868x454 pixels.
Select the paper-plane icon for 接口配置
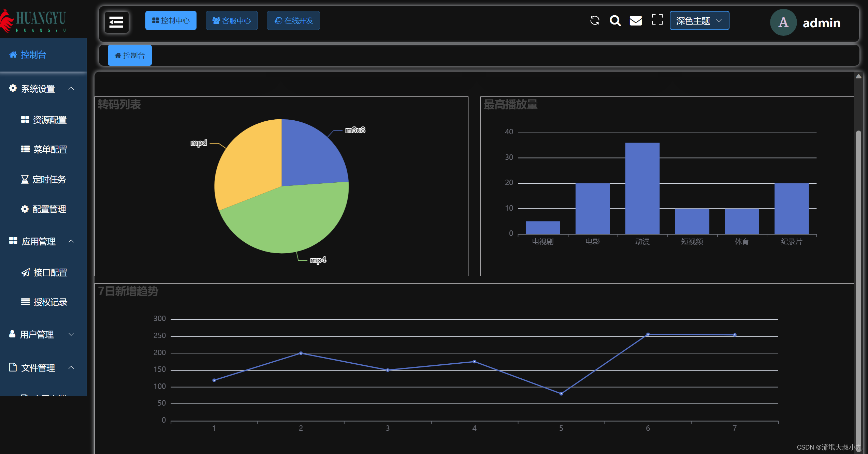(25, 272)
